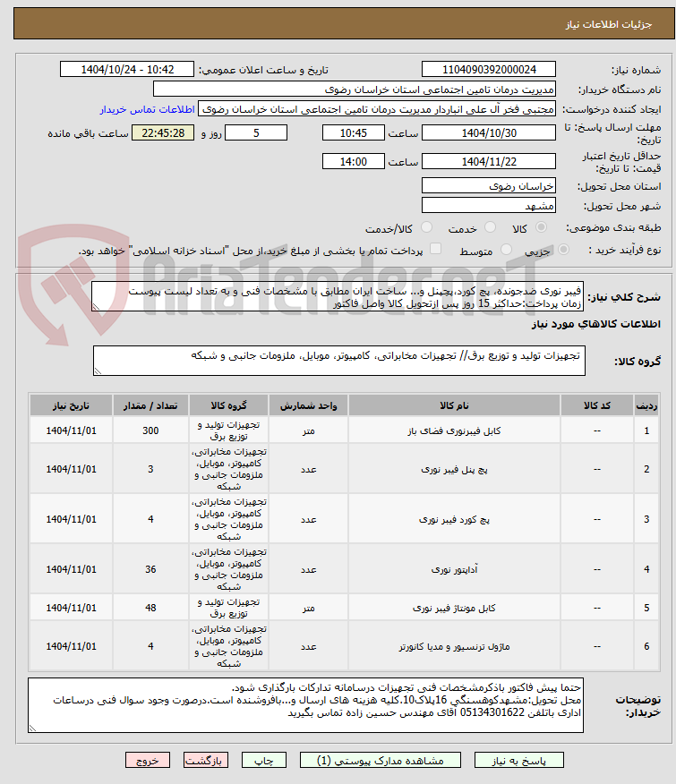Click the resize handle of توضیحات خریدار box
676x784 pixels.
32,728
